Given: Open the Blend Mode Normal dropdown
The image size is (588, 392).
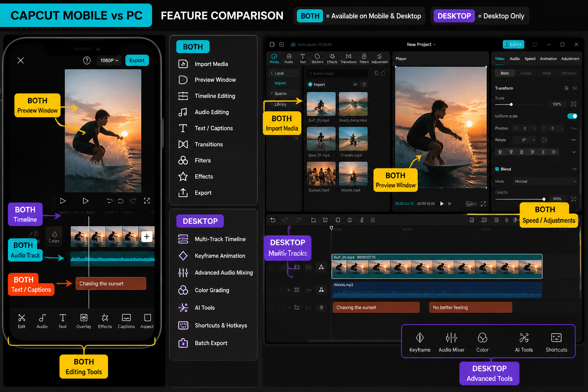Looking at the screenshot, I should point(545,181).
